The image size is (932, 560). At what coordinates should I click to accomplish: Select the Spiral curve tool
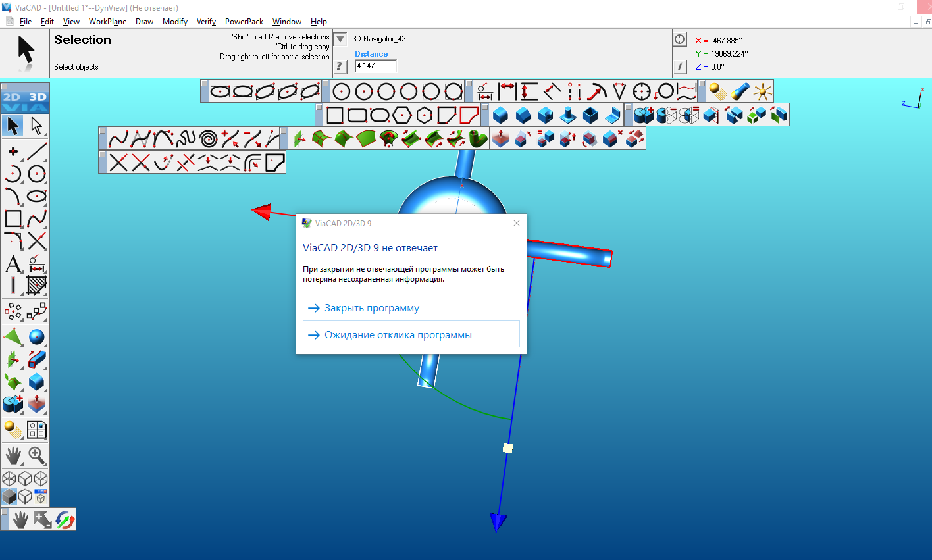point(208,139)
